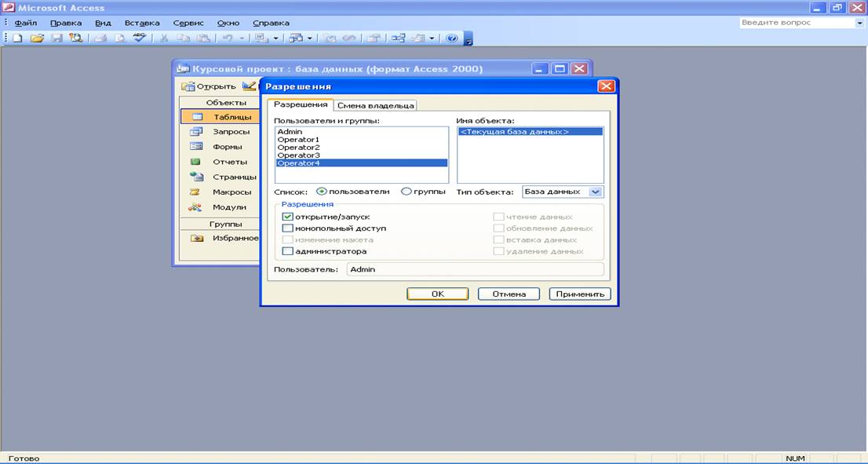Click the New database toolbar icon
Viewport: 868px width, 464px height.
(17, 38)
